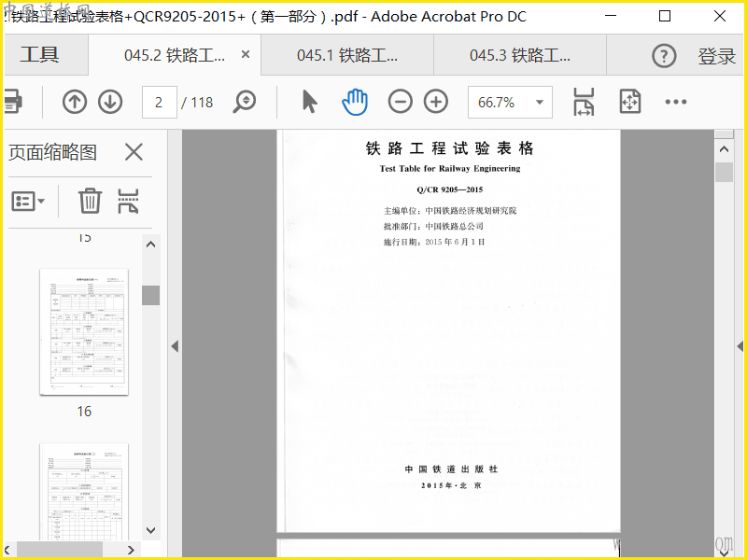
Task: Click the thumbnail panel vertical scroll handle
Action: [151, 295]
